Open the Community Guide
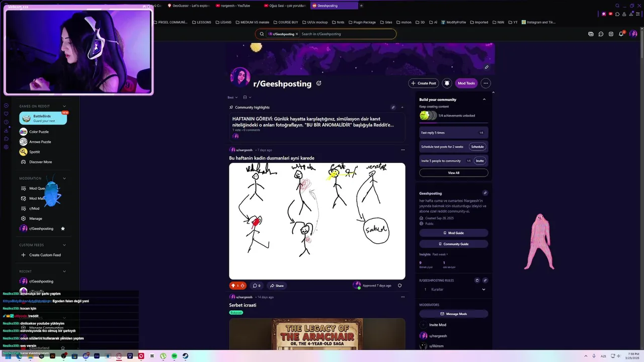This screenshot has width=644, height=362. (453, 244)
